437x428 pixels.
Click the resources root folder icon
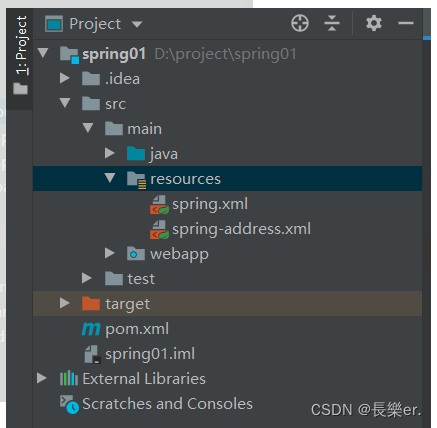coord(136,179)
